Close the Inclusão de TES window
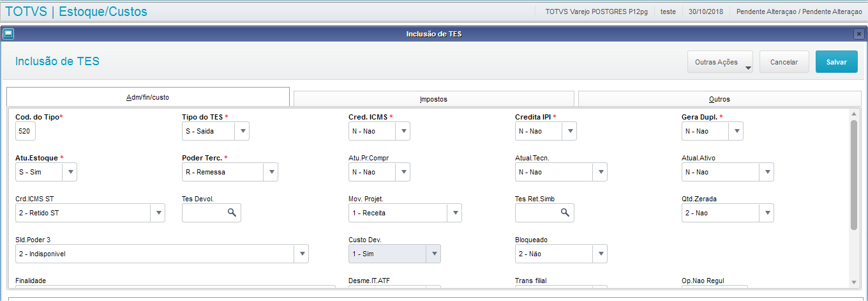 point(858,34)
